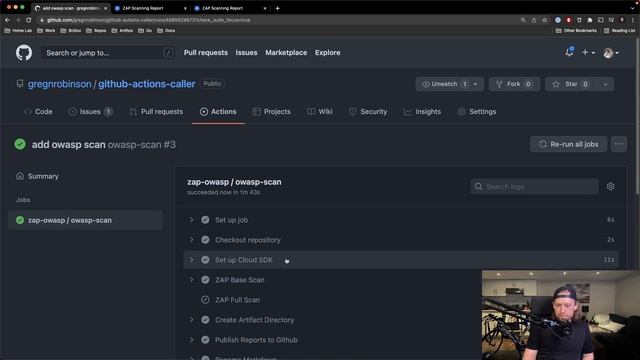Image resolution: width=640 pixels, height=360 pixels.
Task: Fork the repository
Action: coord(514,84)
